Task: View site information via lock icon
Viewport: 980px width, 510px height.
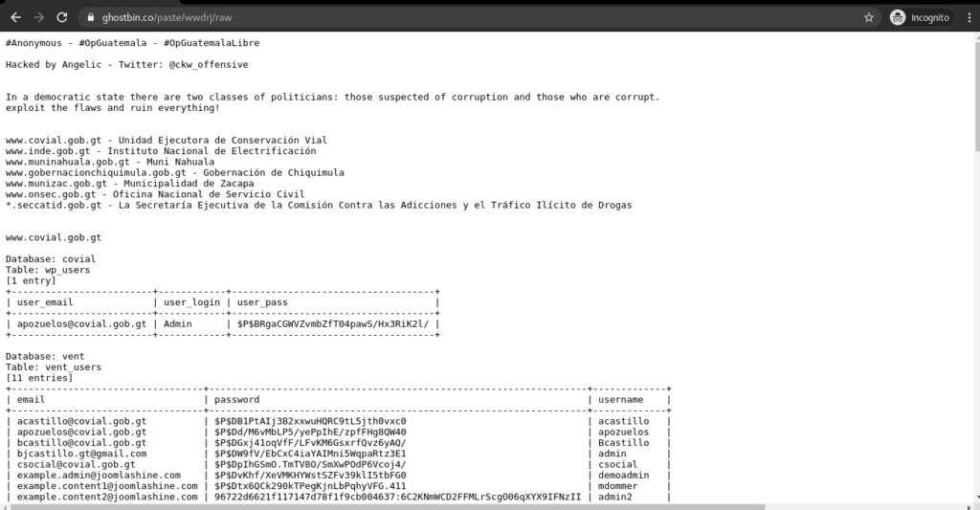Action: (91, 17)
